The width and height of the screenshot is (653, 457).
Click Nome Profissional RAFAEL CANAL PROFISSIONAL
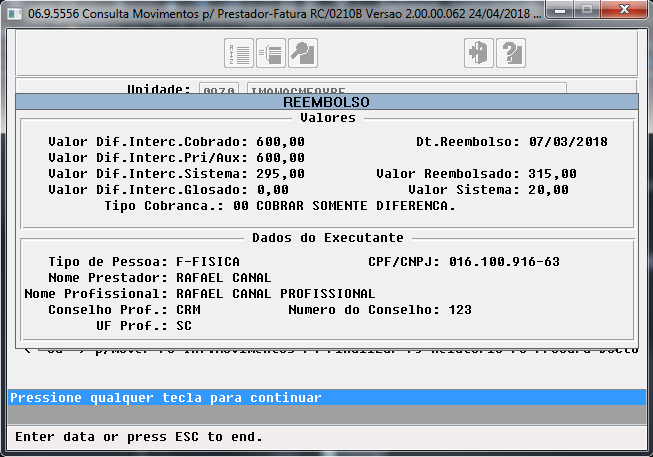coord(276,294)
